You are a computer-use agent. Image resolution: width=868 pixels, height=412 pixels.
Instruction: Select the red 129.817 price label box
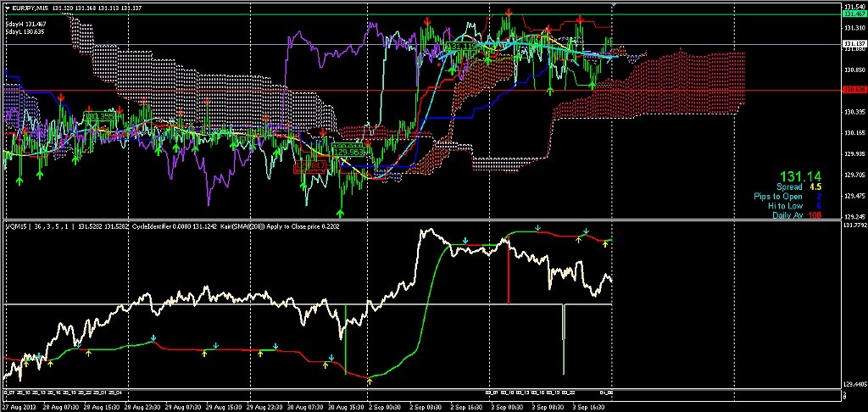310,165
